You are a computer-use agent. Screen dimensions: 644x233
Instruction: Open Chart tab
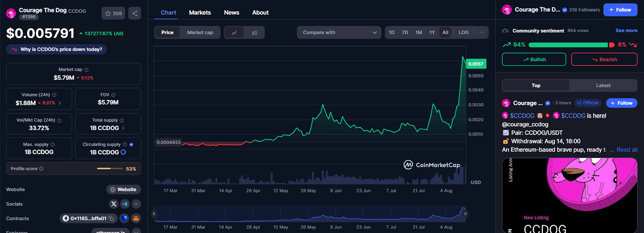[x=168, y=12]
